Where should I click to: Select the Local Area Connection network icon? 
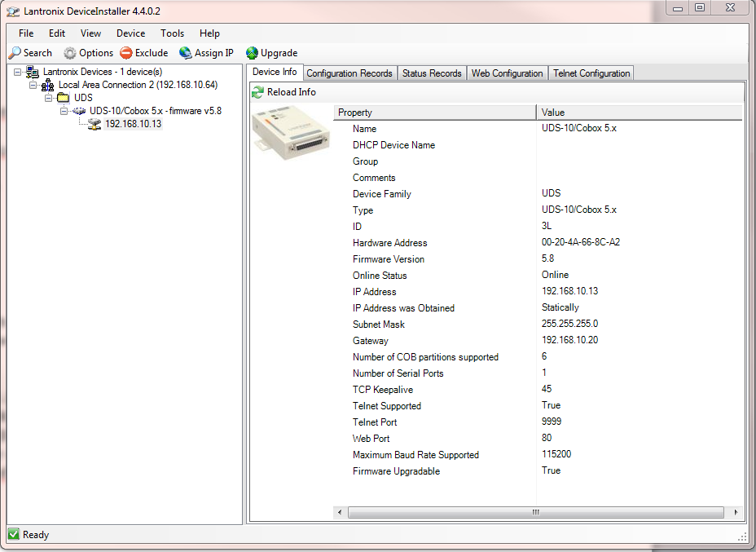[x=47, y=84]
